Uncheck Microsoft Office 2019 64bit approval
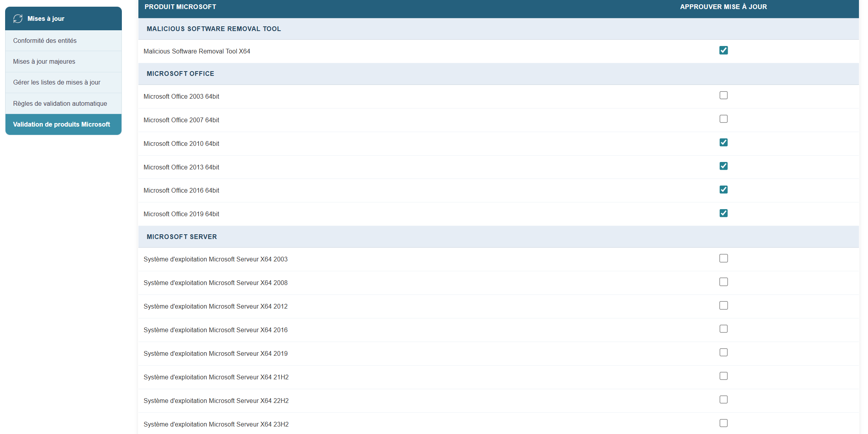868x434 pixels. coord(723,213)
